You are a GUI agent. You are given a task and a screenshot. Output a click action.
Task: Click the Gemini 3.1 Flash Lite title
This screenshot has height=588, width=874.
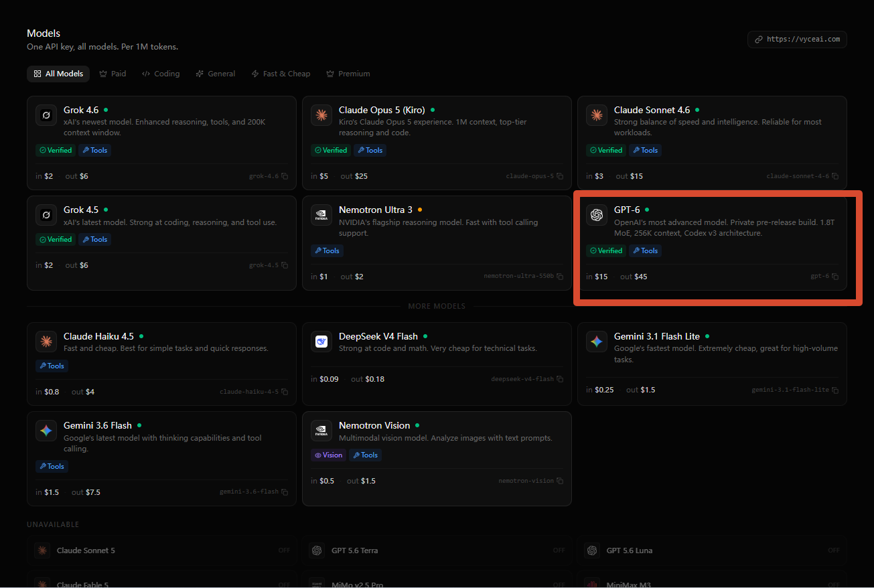pyautogui.click(x=657, y=336)
